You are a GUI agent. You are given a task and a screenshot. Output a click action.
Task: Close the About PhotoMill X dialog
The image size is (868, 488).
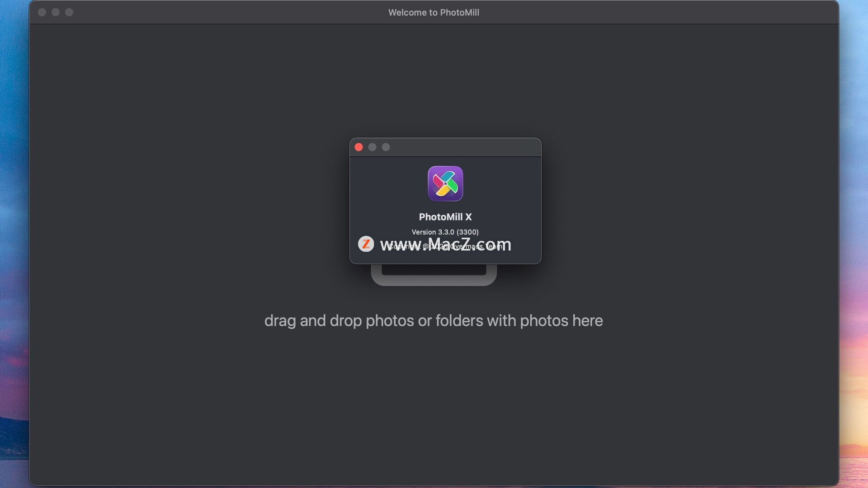coord(359,147)
